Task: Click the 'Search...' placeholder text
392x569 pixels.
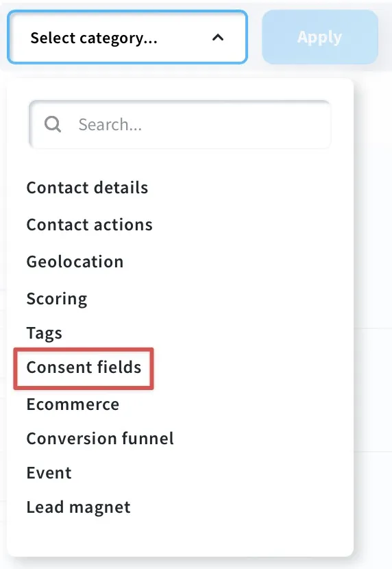Action: [110, 125]
